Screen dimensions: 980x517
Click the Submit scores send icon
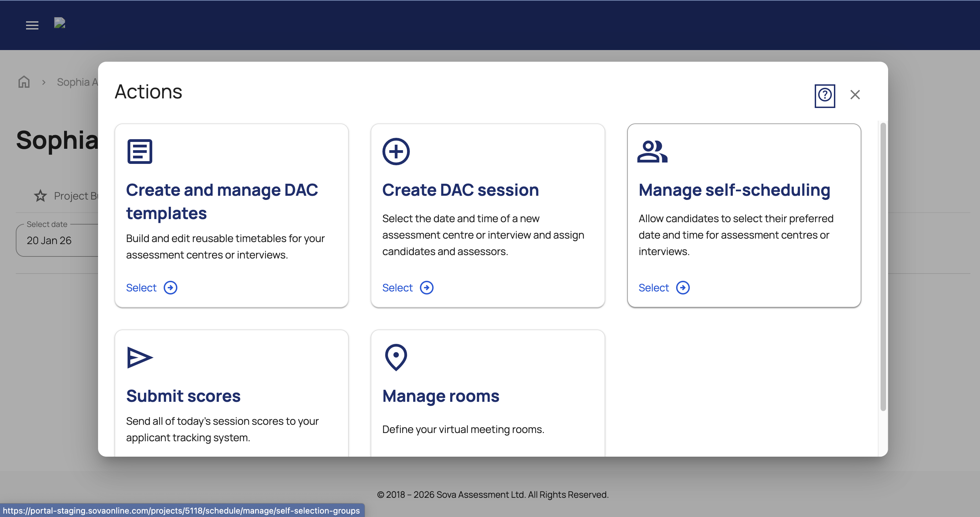click(x=140, y=357)
